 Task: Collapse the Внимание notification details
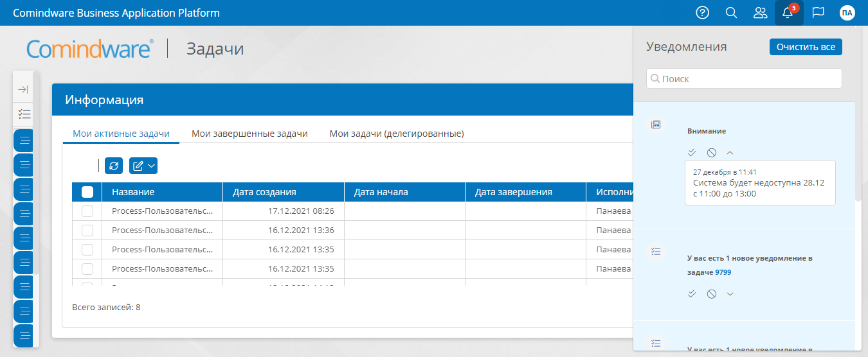click(730, 152)
